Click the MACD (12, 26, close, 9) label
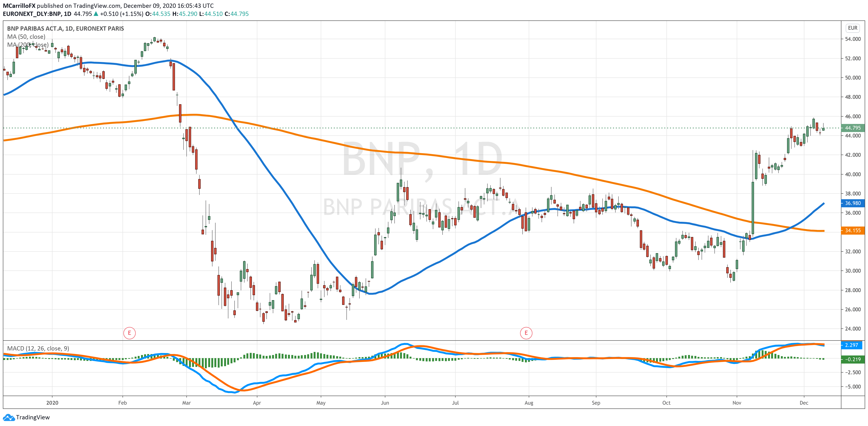Viewport: 868px width, 426px height. pyautogui.click(x=38, y=348)
